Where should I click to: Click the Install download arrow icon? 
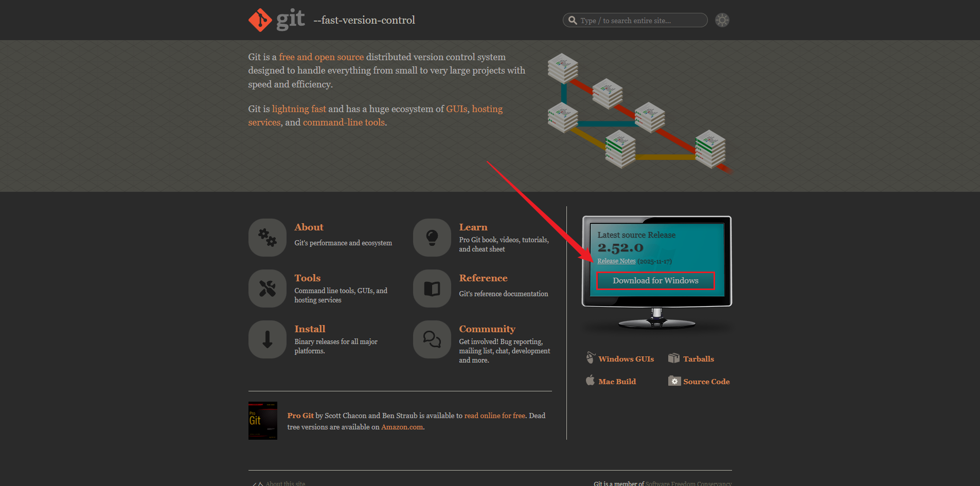click(268, 339)
